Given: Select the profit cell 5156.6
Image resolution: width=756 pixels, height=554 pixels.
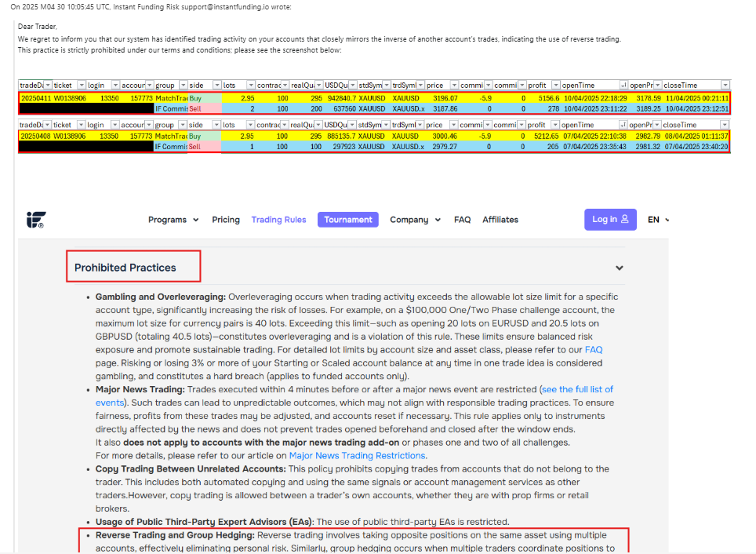Looking at the screenshot, I should click(x=543, y=98).
